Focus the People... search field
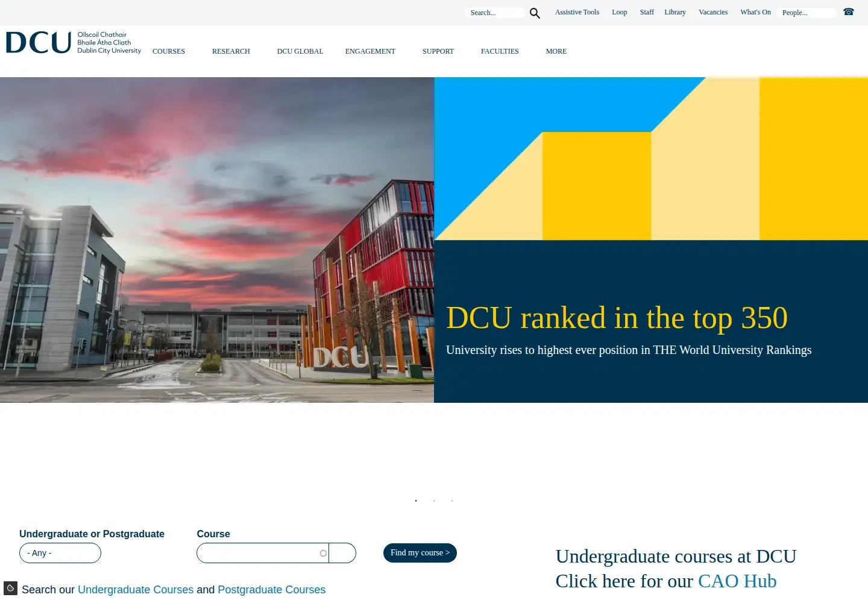Image resolution: width=868 pixels, height=603 pixels. (x=807, y=13)
